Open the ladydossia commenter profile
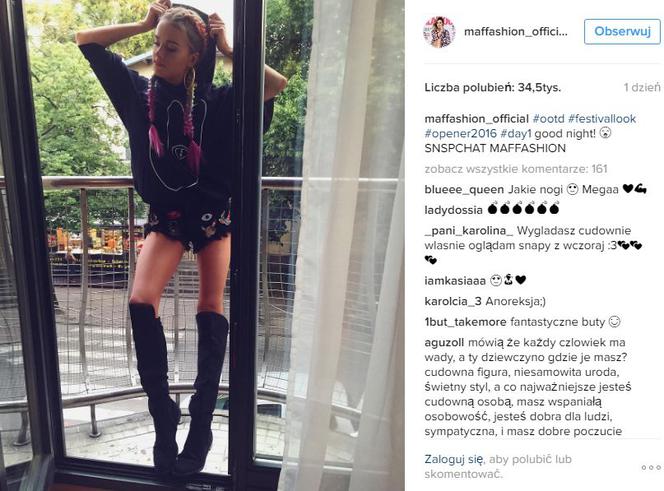The width and height of the screenshot is (664, 491). click(453, 210)
